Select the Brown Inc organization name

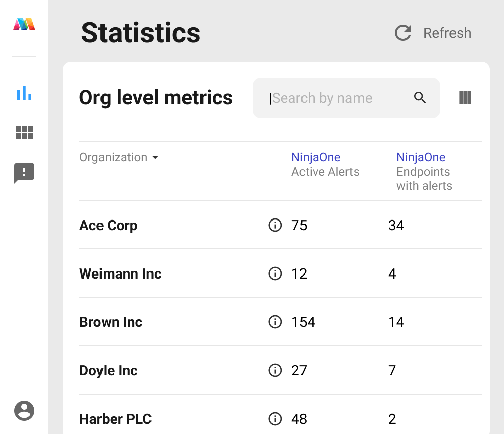[x=111, y=322]
